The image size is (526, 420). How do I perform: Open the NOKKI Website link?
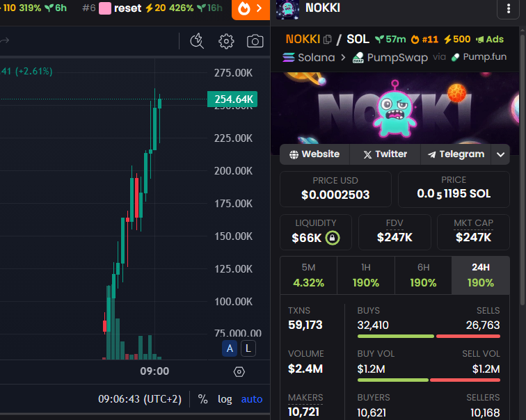pyautogui.click(x=314, y=154)
